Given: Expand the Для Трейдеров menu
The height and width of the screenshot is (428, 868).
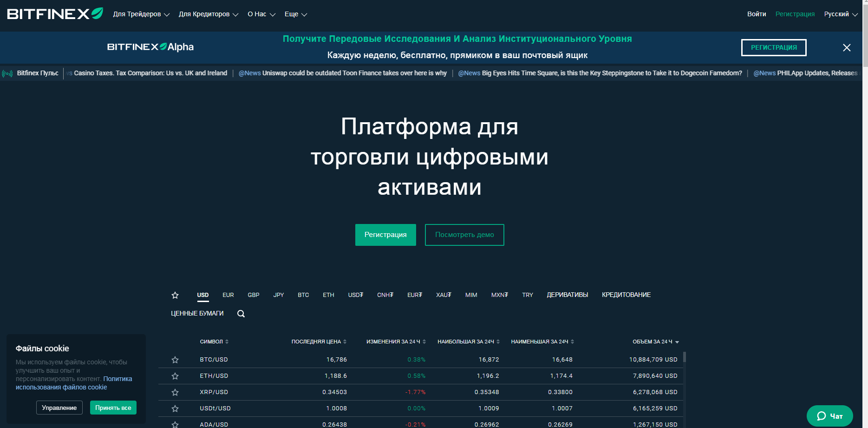Looking at the screenshot, I should [141, 14].
